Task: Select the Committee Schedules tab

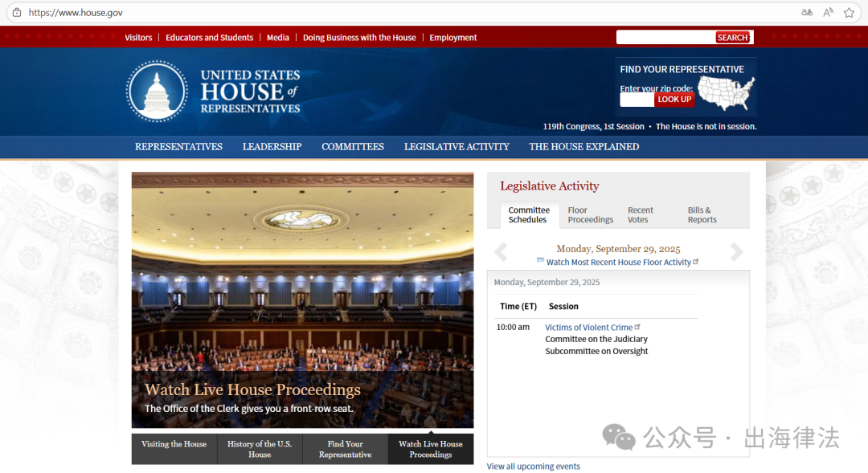Action: (x=529, y=214)
